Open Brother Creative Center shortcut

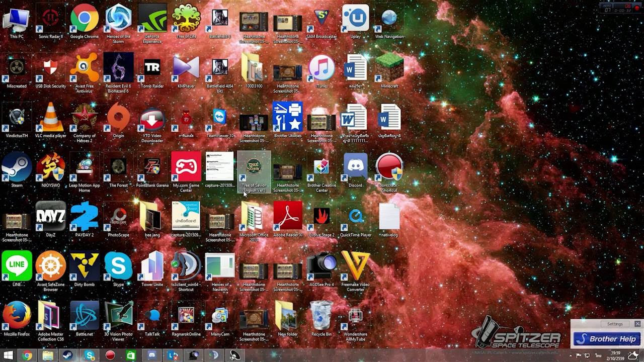[x=321, y=166]
